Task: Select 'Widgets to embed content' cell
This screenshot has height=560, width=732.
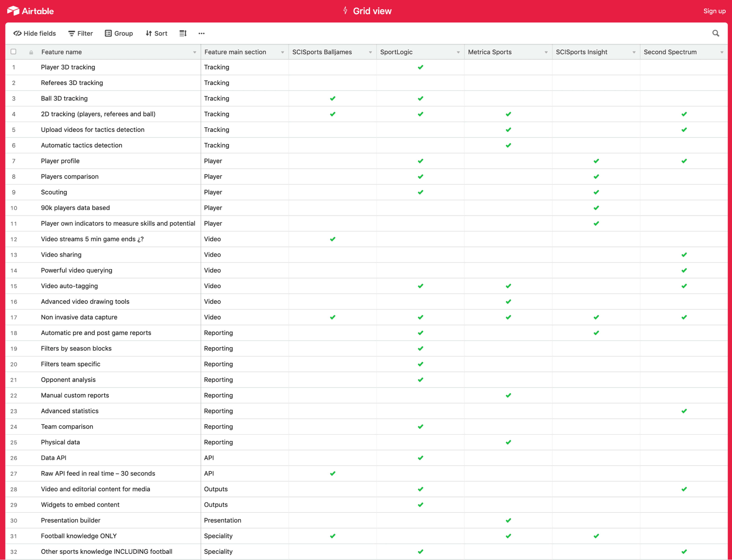Action: pos(120,505)
